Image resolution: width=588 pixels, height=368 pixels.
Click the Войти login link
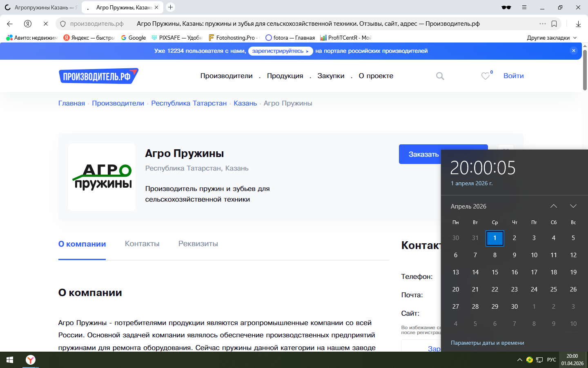tap(513, 76)
